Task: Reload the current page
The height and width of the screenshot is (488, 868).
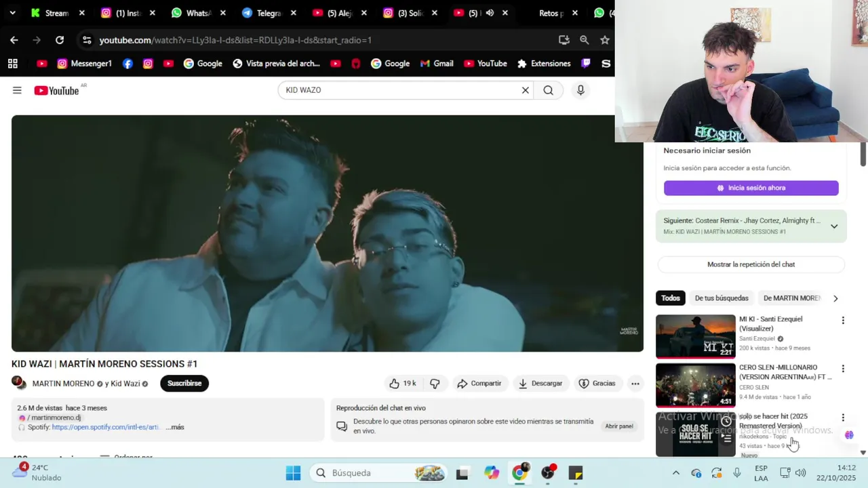Action: pos(60,40)
